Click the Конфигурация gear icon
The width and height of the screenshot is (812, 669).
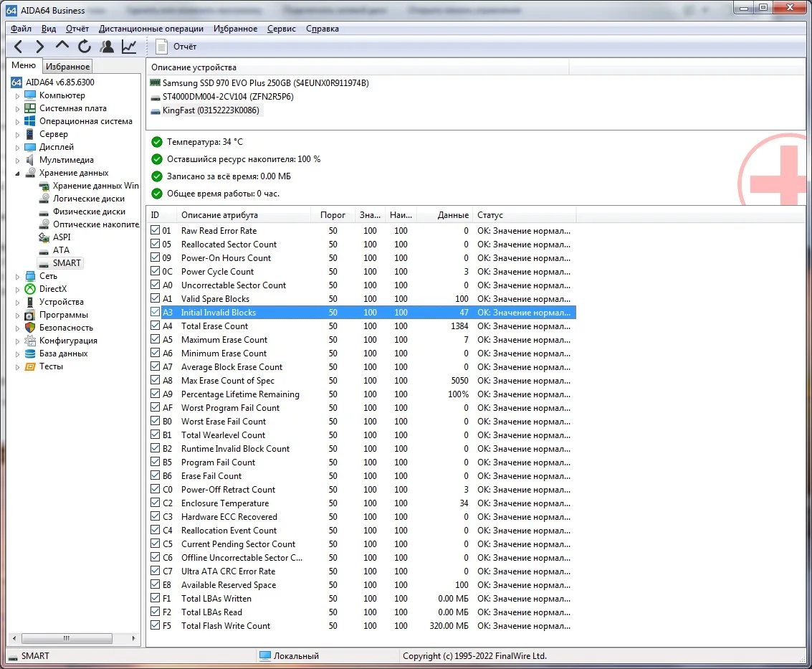click(30, 341)
